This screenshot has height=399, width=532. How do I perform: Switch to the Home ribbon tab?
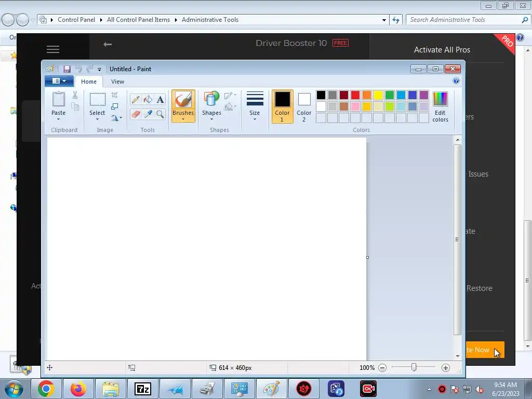tap(89, 82)
